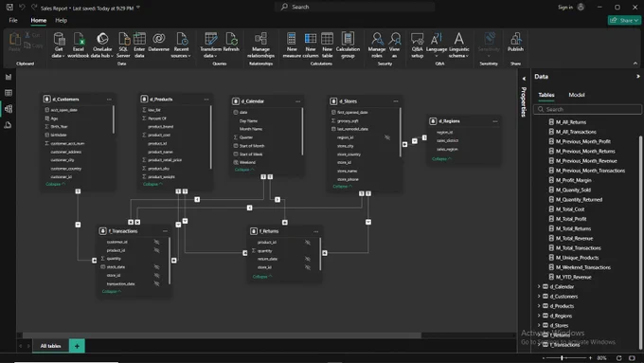644x363 pixels.
Task: Open DAX query view in sidebar
Action: pos(9,125)
